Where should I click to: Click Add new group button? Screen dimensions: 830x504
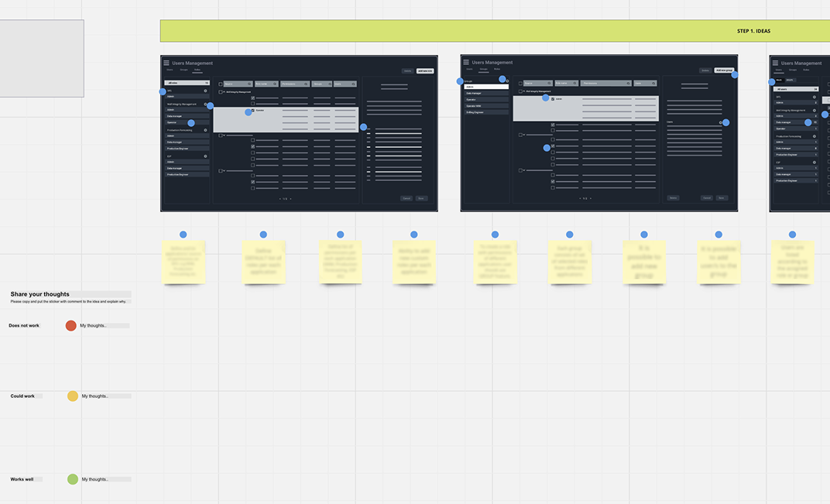point(724,70)
